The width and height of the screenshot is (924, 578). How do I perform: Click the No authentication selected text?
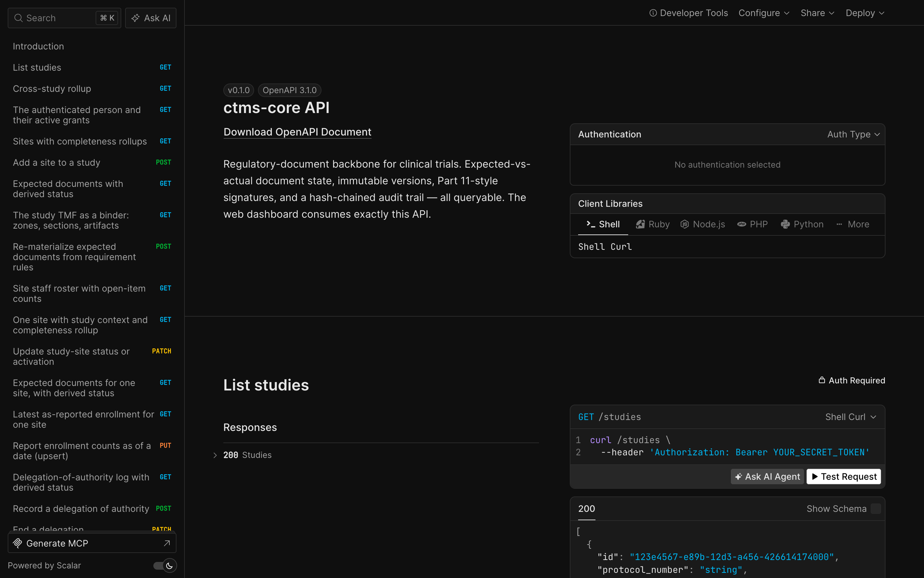(727, 165)
